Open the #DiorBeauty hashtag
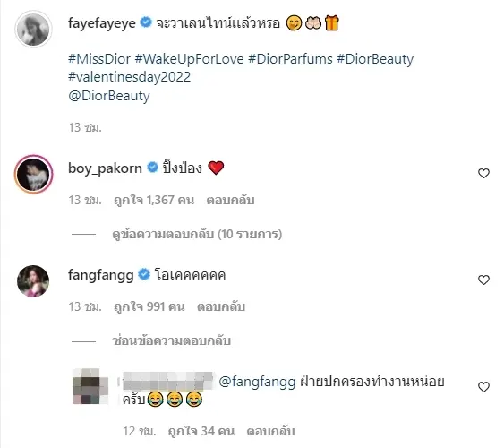The width and height of the screenshot is (504, 448). [375, 59]
